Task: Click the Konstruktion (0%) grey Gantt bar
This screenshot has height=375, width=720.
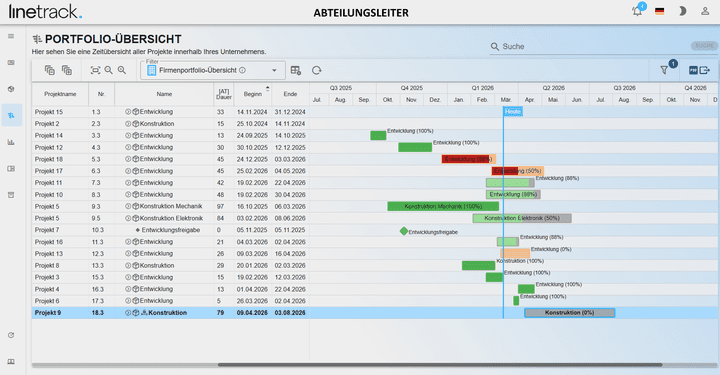Action: (x=569, y=313)
